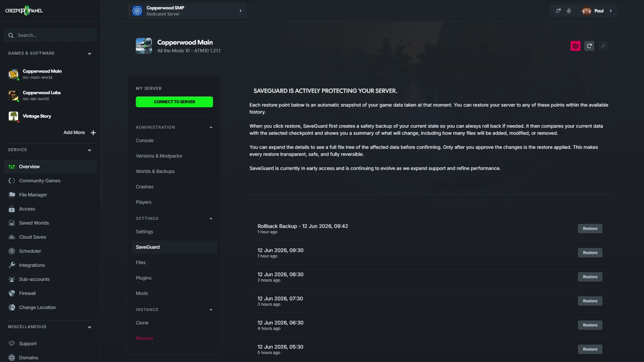Image resolution: width=644 pixels, height=362 pixels.
Task: Click the Copperwood SMP server icon
Action: 137,11
